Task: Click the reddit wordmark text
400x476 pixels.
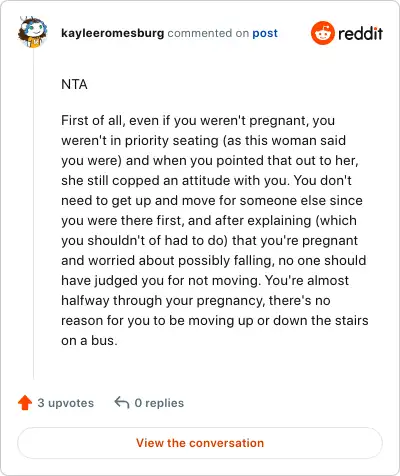Action: coord(360,34)
